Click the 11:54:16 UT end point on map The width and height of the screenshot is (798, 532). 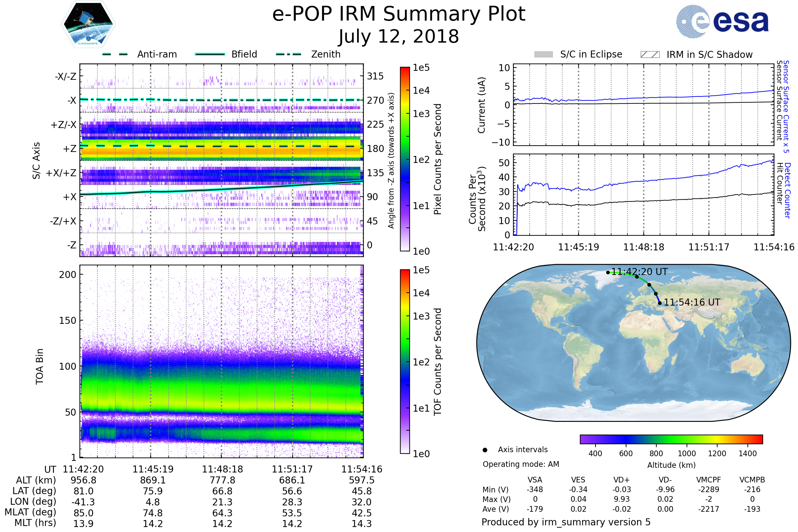(x=660, y=303)
